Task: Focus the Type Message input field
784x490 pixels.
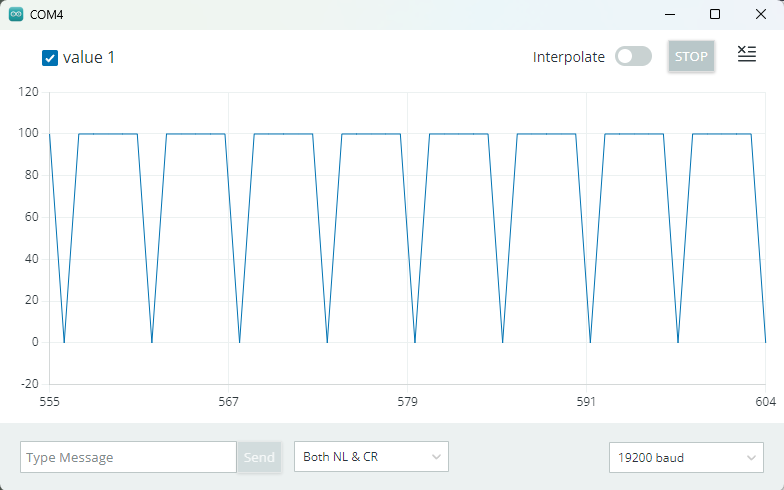Action: (128, 457)
